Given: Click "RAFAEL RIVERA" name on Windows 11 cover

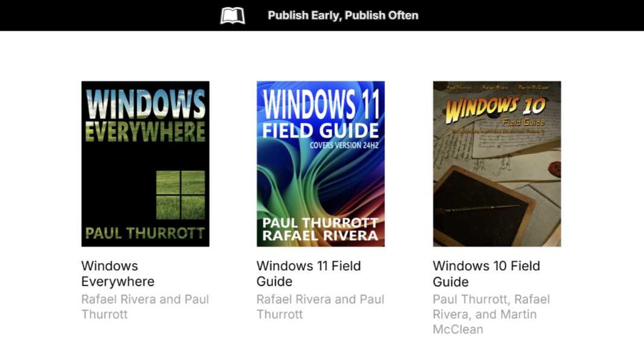Looking at the screenshot, I should [320, 235].
